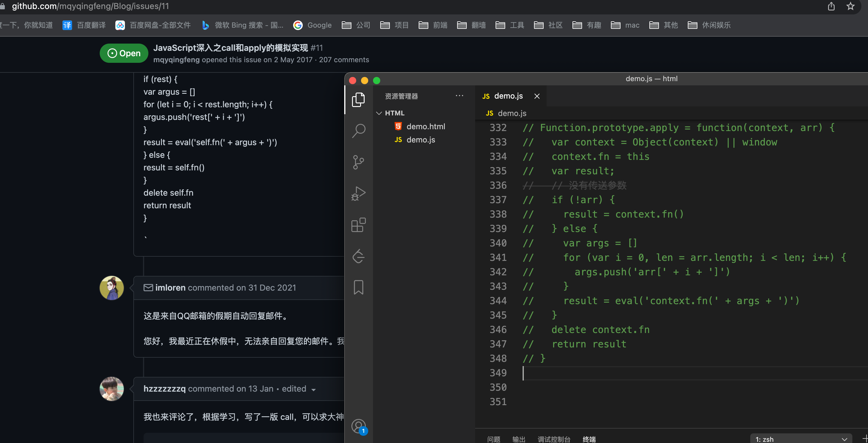This screenshot has width=868, height=443.
Task: Open the Run and Debug view
Action: click(358, 194)
